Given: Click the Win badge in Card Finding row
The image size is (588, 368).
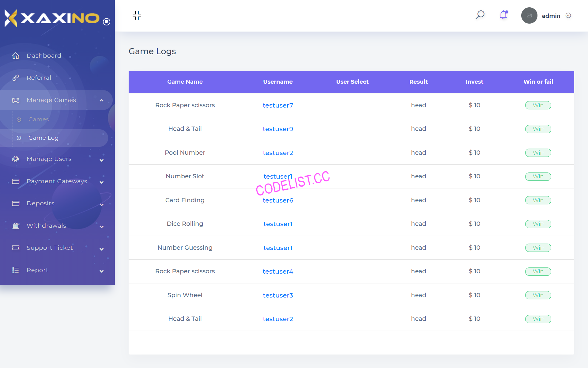Looking at the screenshot, I should tap(538, 200).
